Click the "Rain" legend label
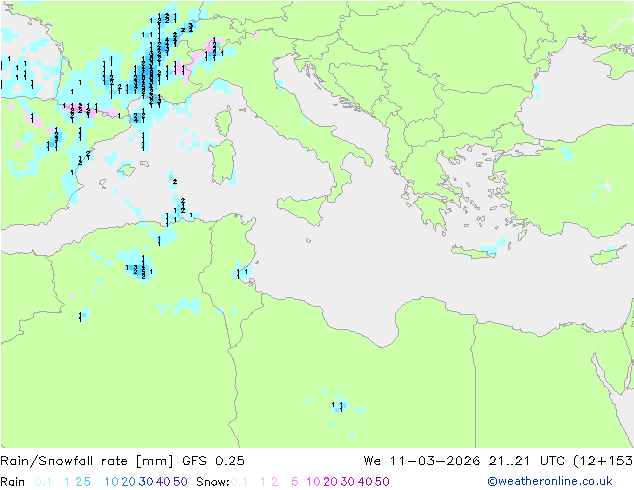This screenshot has width=634, height=490. 13,482
